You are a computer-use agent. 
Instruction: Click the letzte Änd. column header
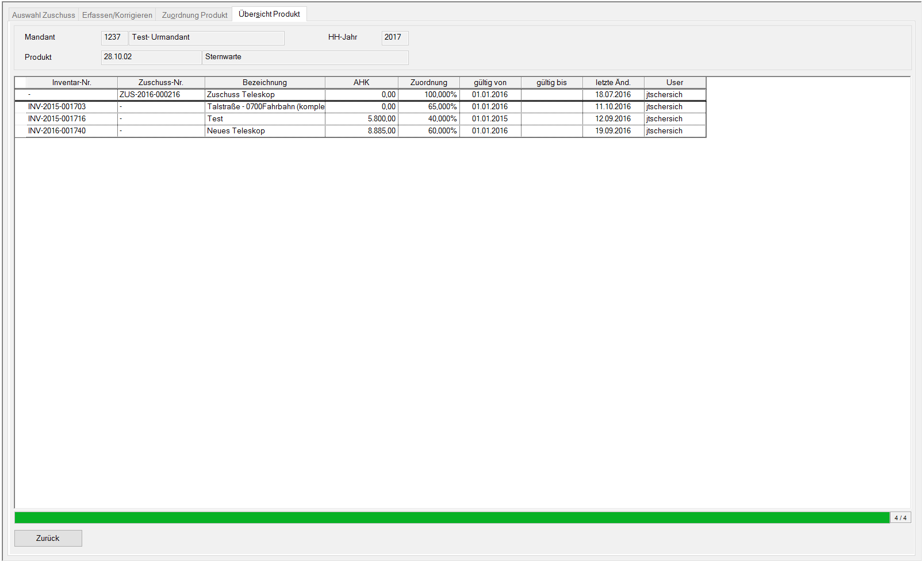(x=613, y=82)
